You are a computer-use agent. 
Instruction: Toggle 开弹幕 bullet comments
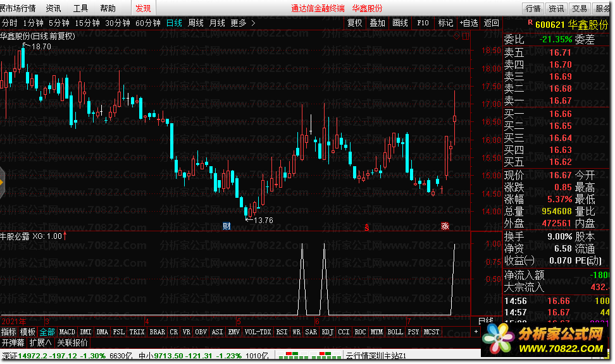pyautogui.click(x=13, y=343)
